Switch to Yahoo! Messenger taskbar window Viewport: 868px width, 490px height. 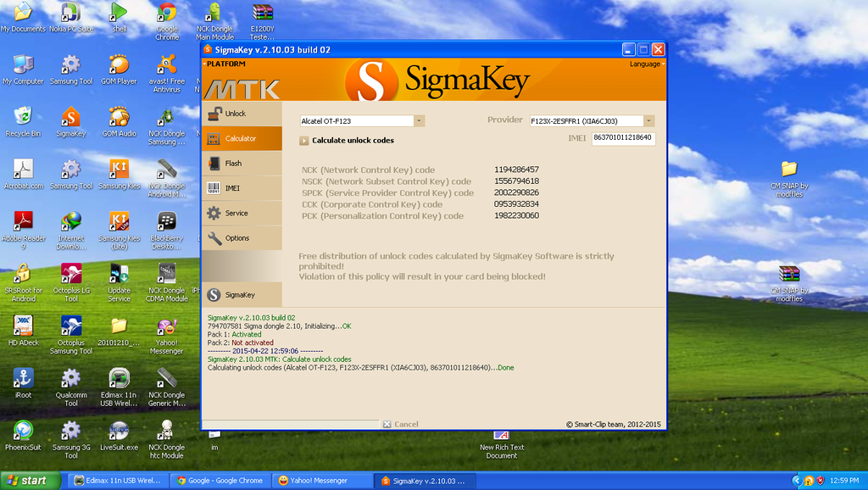pos(323,481)
